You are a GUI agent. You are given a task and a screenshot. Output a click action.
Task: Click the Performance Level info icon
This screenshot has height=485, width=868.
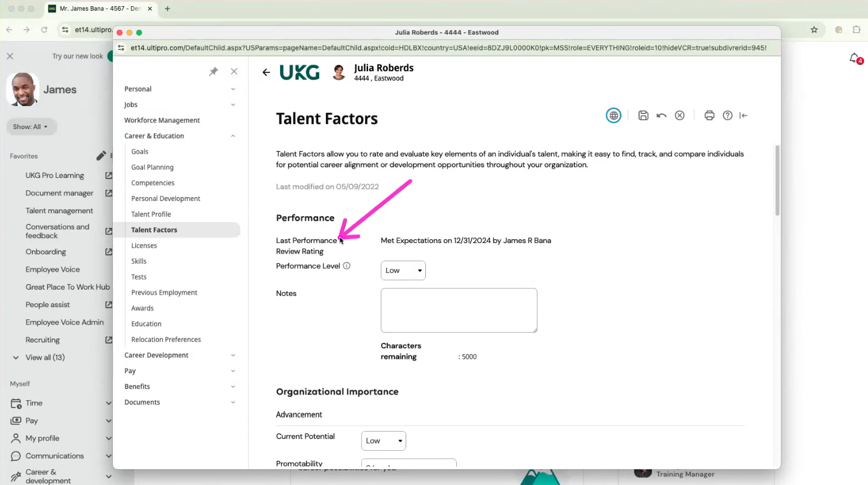click(x=347, y=266)
